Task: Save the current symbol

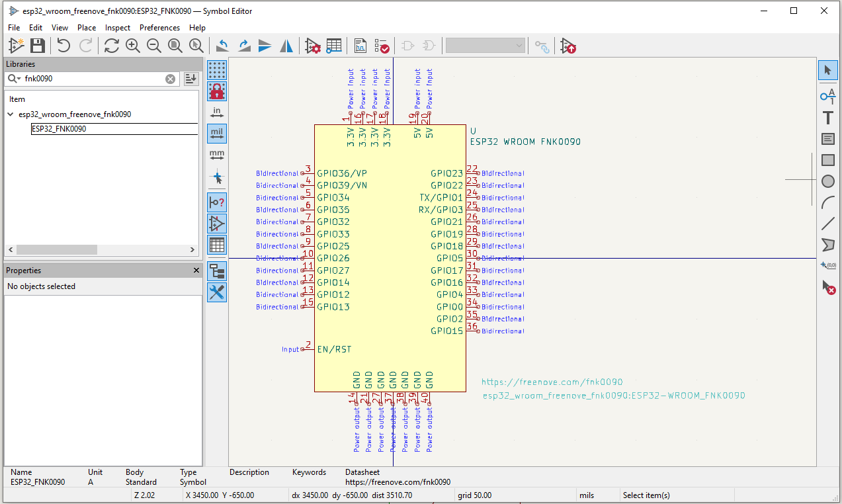Action: click(37, 45)
